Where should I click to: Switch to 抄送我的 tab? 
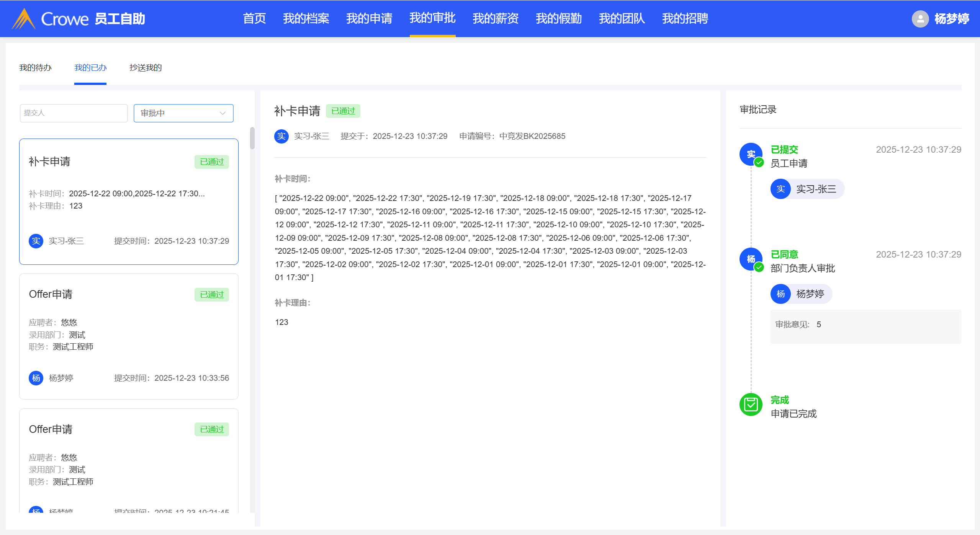pyautogui.click(x=146, y=68)
